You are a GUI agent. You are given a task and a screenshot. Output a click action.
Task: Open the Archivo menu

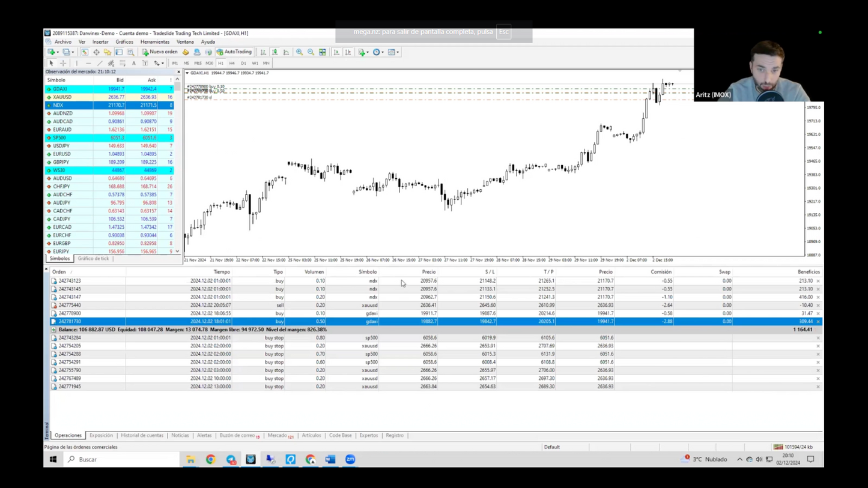pos(62,42)
